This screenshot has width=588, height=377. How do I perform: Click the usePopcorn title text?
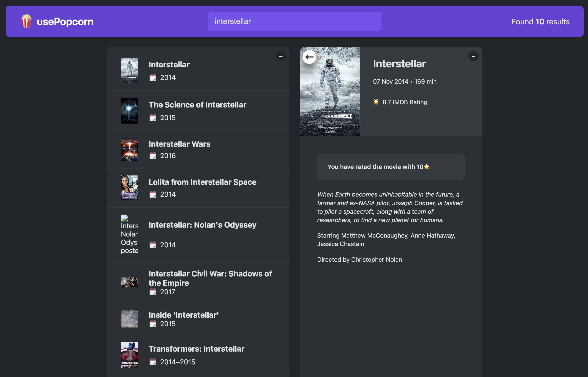click(x=65, y=21)
